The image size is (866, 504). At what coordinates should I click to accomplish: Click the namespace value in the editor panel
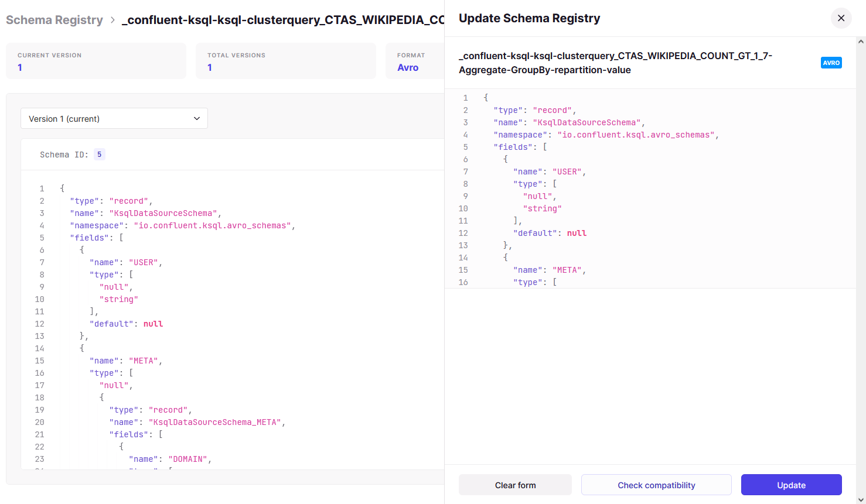pos(636,135)
